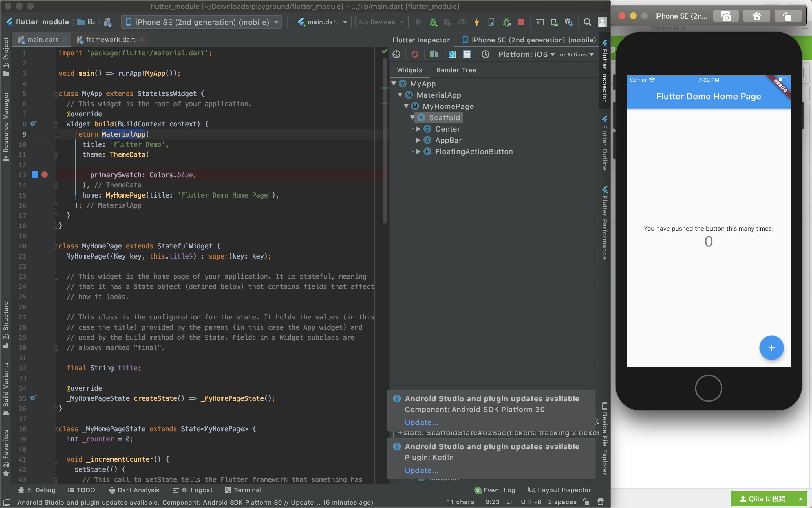The image size is (812, 508).
Task: Click the IDE feedback face icon in status bar
Action: tap(601, 502)
